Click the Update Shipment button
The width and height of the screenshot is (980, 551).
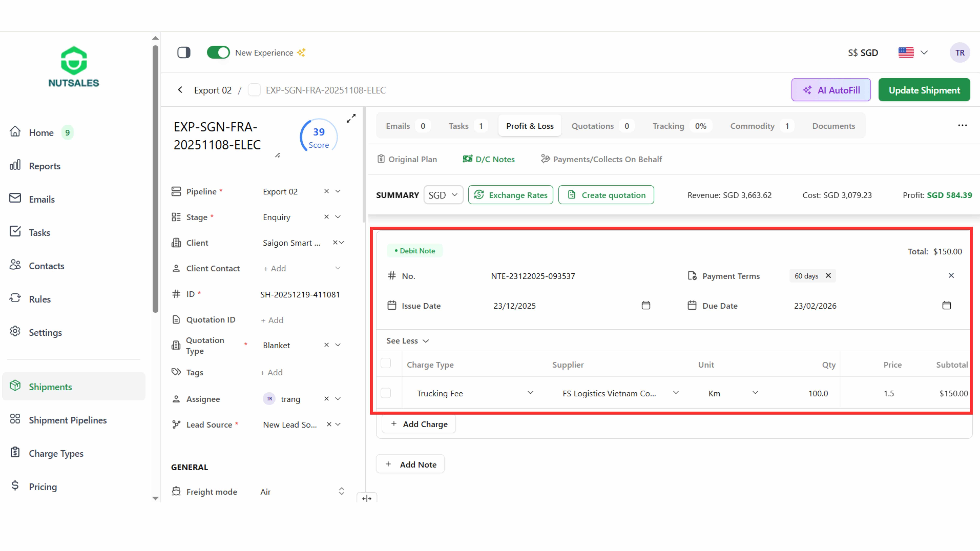[924, 90]
